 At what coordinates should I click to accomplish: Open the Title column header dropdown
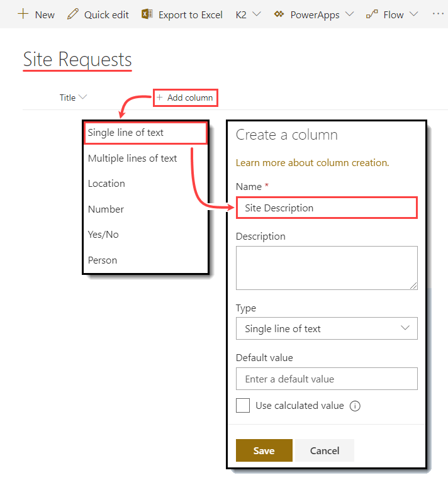pyautogui.click(x=82, y=98)
